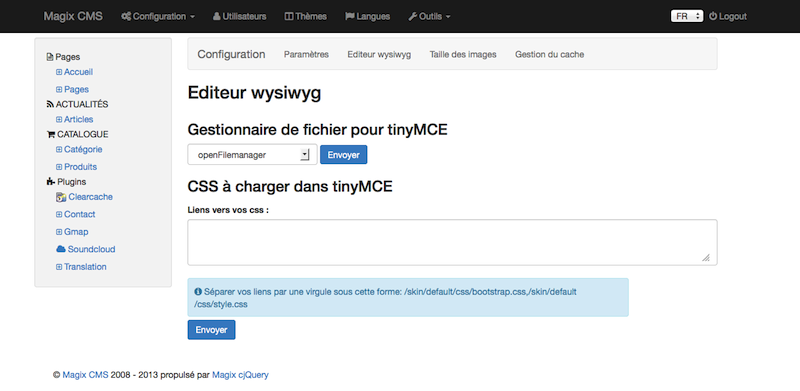Expand the Catégorie plus icon

(x=59, y=150)
